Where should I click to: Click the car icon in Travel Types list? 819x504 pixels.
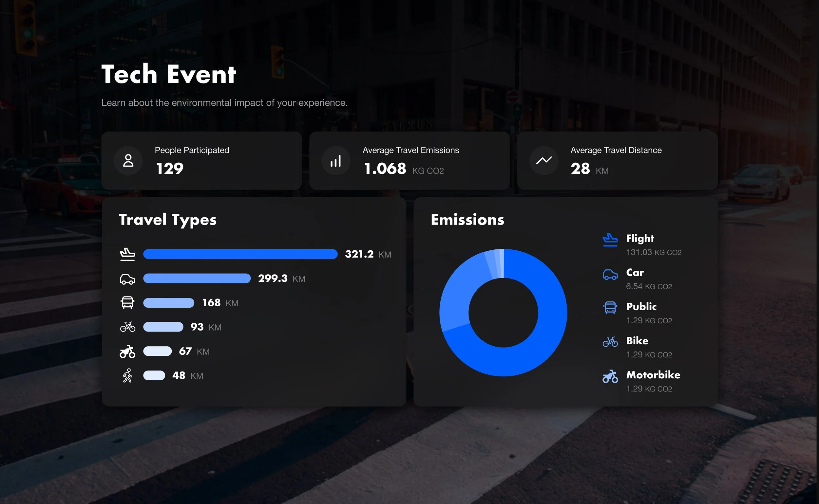127,279
